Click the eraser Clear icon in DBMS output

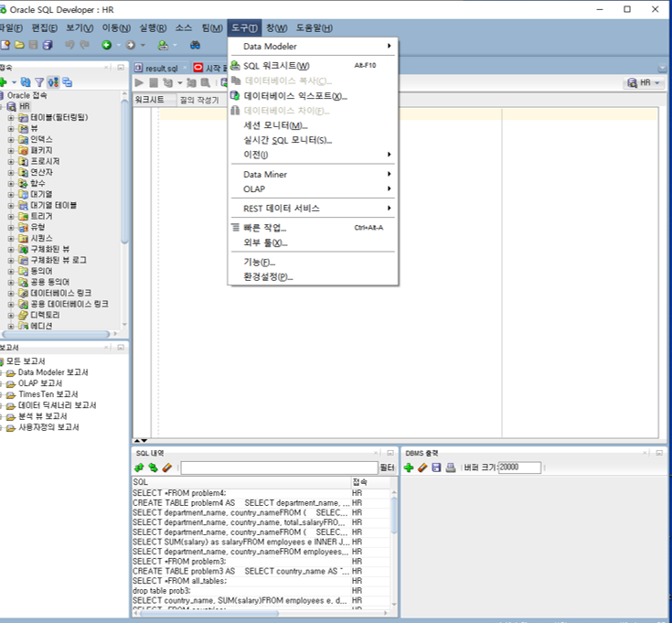422,467
